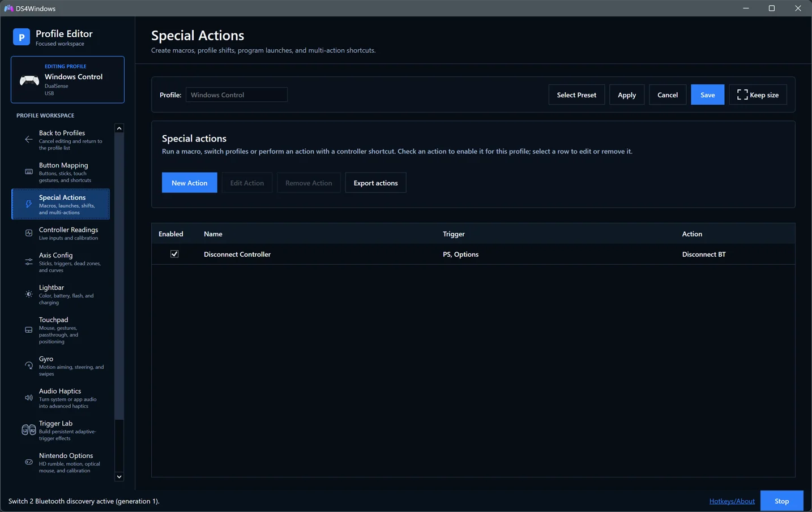Click the Axis Config sliders icon
The width and height of the screenshot is (812, 512).
coord(29,262)
